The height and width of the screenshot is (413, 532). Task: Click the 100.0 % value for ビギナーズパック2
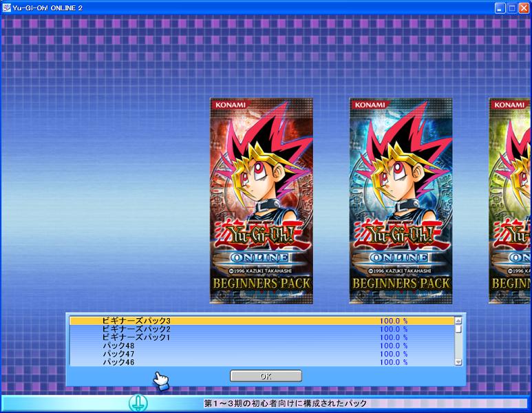tap(394, 329)
